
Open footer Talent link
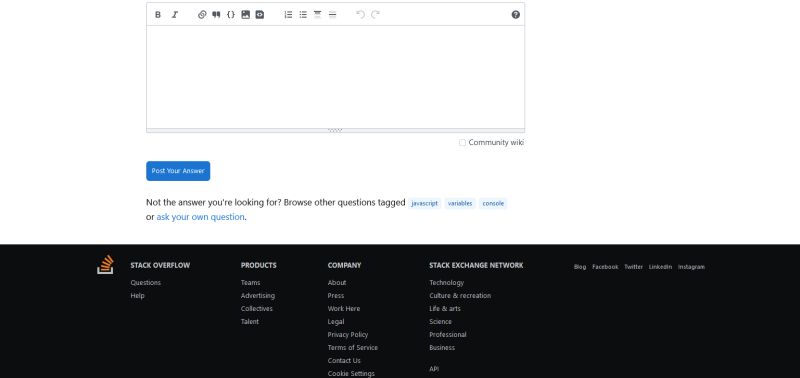point(249,322)
